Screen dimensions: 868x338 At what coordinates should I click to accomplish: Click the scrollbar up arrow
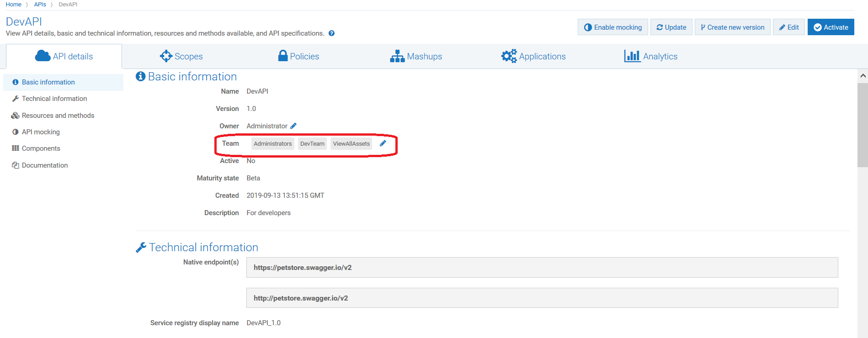point(863,76)
